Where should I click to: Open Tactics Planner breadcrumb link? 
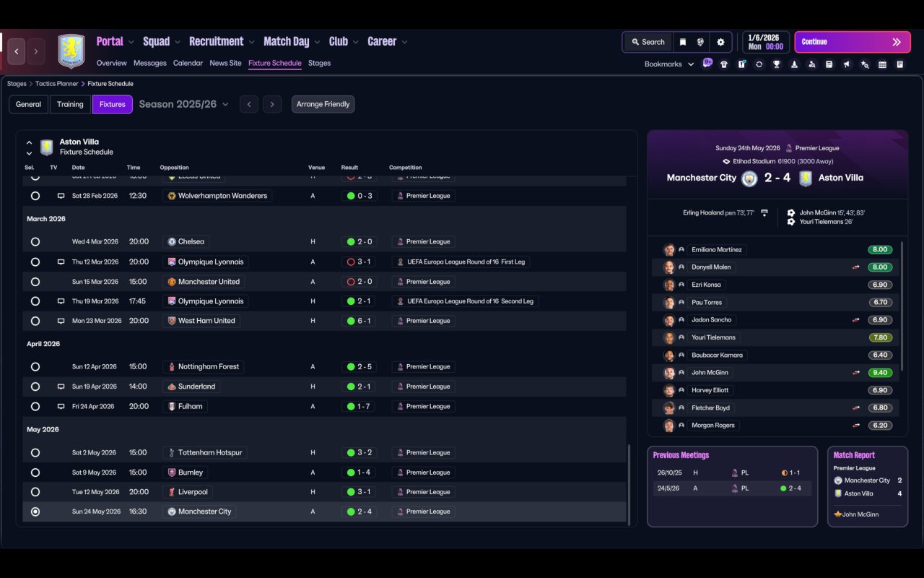pos(56,84)
